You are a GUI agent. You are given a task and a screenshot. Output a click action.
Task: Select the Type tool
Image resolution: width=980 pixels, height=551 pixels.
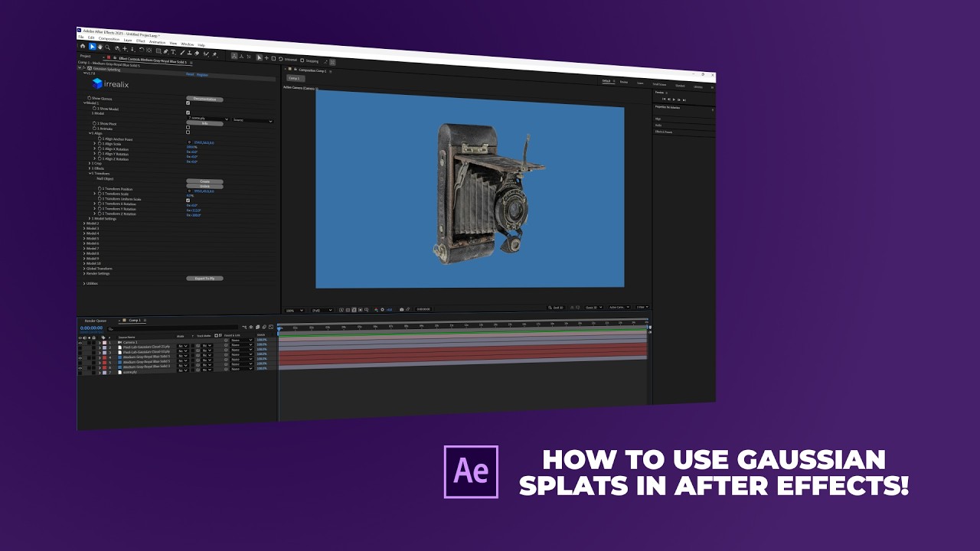coord(173,51)
